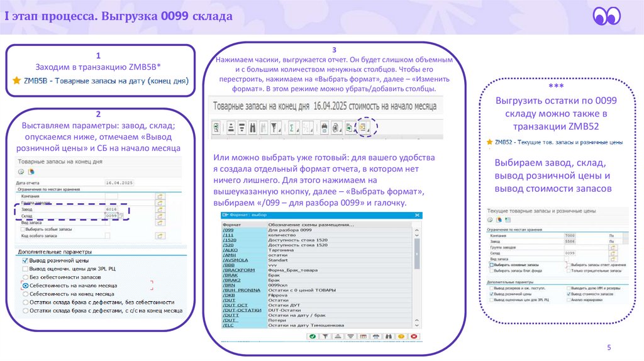
Task: Click bottom scroll-down arrow in format list
Action: pos(417,325)
